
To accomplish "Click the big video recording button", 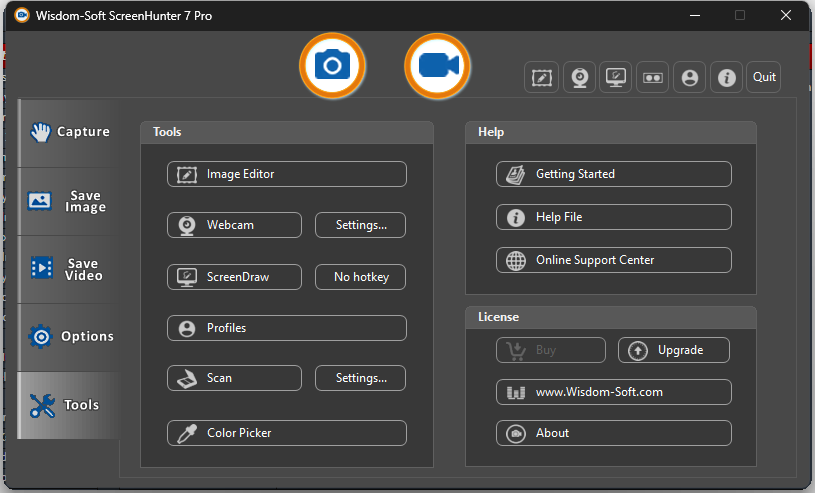I will click(x=437, y=66).
